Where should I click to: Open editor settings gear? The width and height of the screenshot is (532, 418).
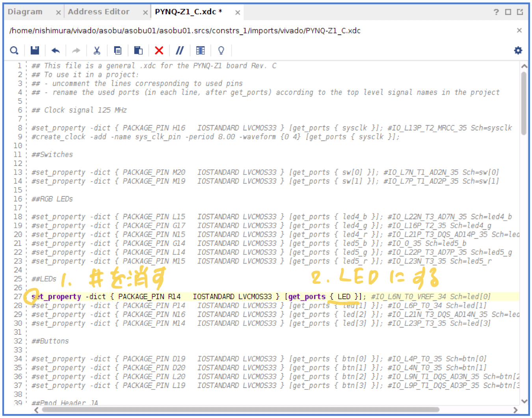[x=518, y=50]
